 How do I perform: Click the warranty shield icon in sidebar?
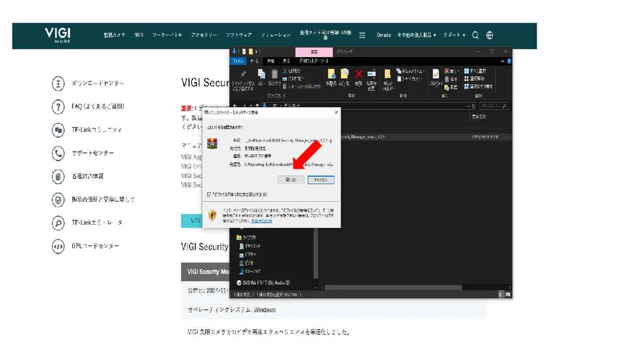coord(58,200)
